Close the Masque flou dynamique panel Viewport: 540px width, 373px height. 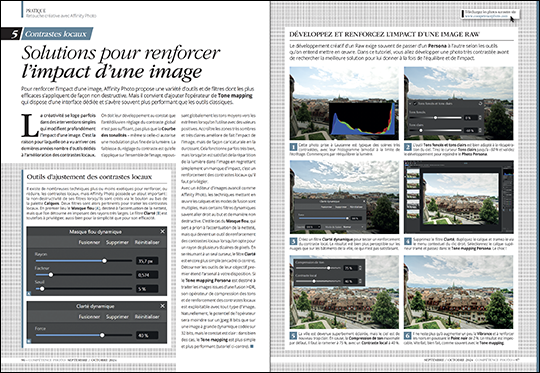[x=163, y=231]
